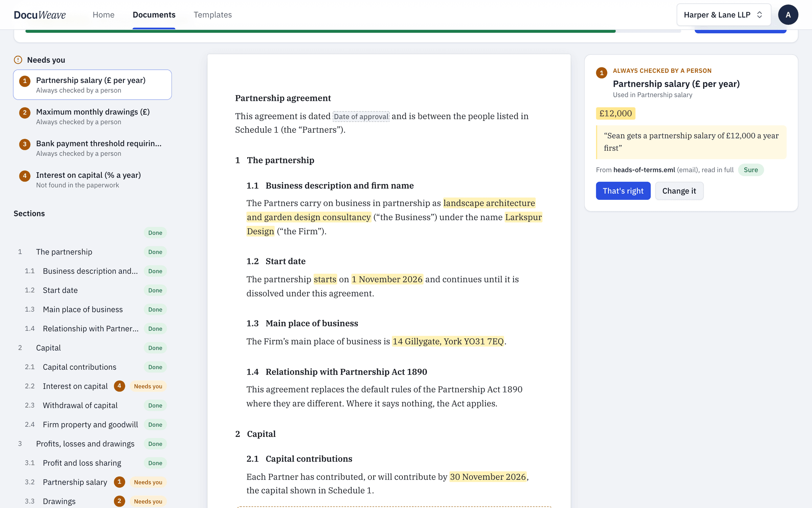Open the Harper & Lane LLP workspace switcher
The image size is (812, 508).
[x=724, y=15]
